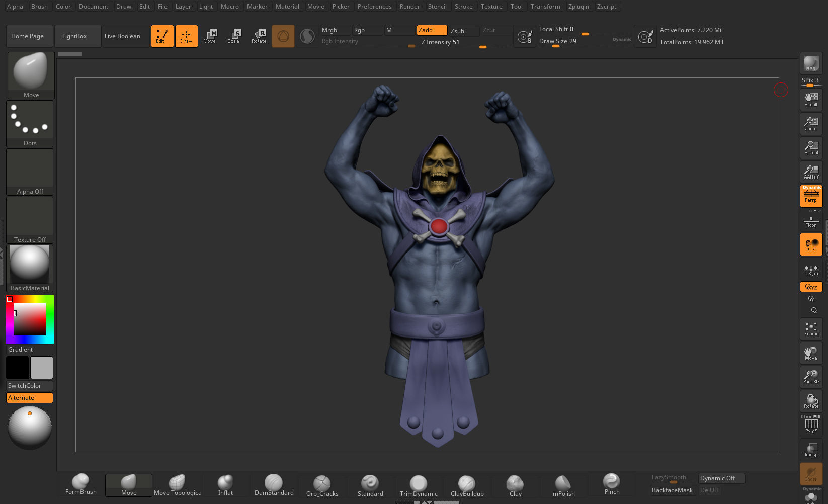The height and width of the screenshot is (504, 828).
Task: Click the AAHalf view icon
Action: 811,172
